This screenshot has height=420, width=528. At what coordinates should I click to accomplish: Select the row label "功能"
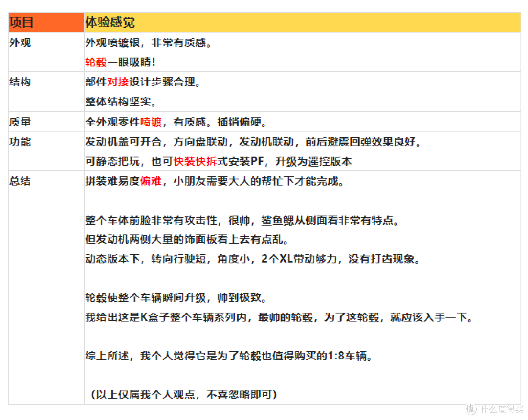20,142
